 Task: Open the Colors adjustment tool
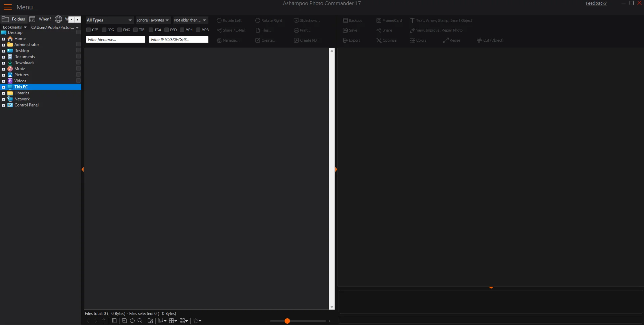(x=418, y=40)
